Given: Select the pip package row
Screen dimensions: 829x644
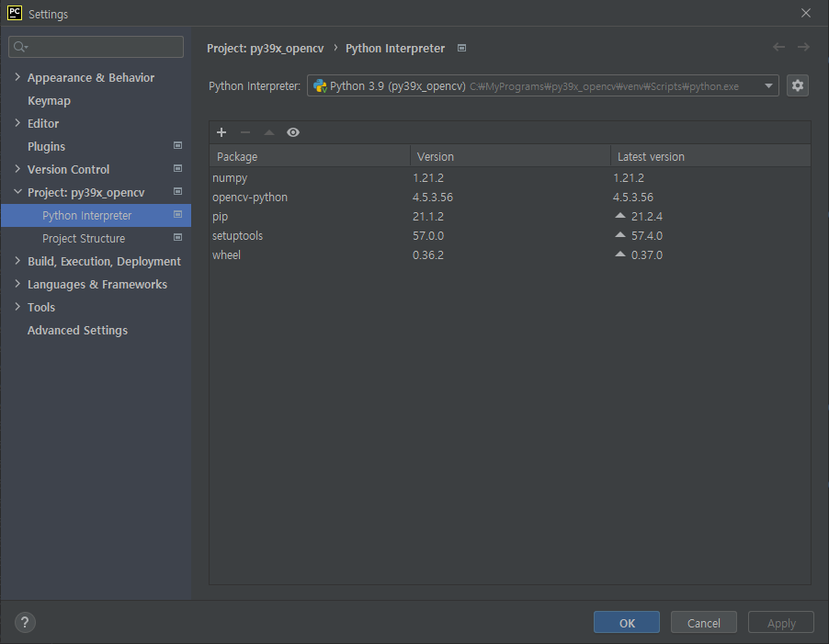Looking at the screenshot, I should pyautogui.click(x=510, y=216).
